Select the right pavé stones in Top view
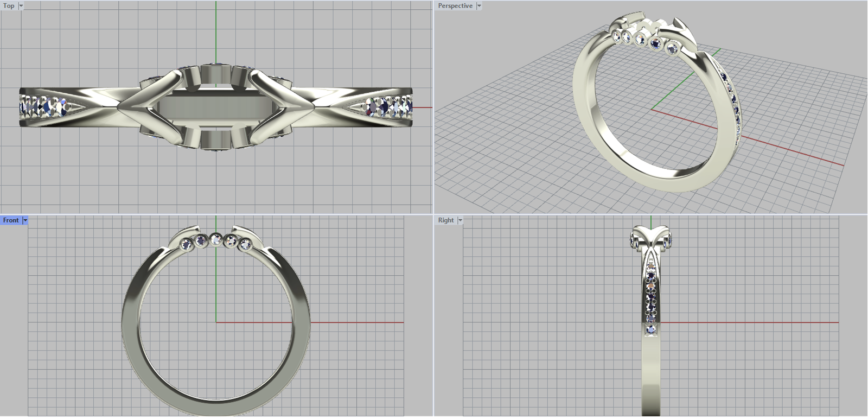 point(388,106)
